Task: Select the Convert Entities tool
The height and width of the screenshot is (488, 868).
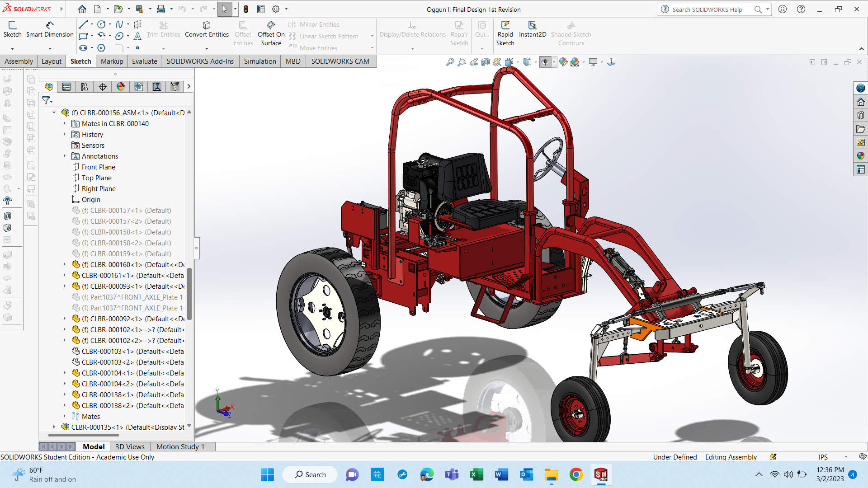Action: click(x=207, y=29)
